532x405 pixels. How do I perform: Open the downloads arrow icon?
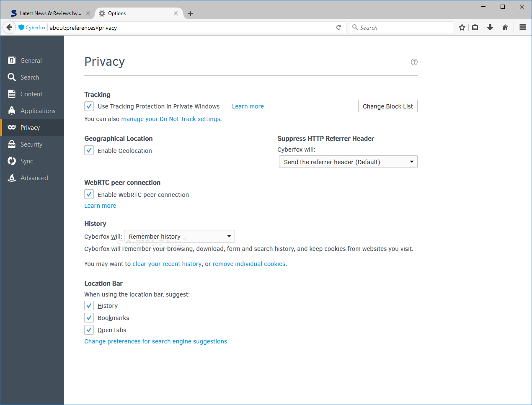[490, 27]
